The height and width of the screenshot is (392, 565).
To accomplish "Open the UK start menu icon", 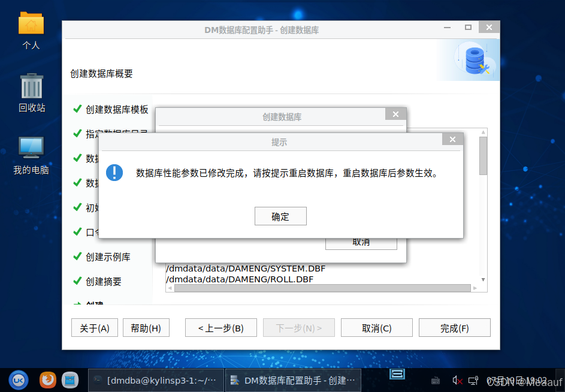I will point(19,380).
